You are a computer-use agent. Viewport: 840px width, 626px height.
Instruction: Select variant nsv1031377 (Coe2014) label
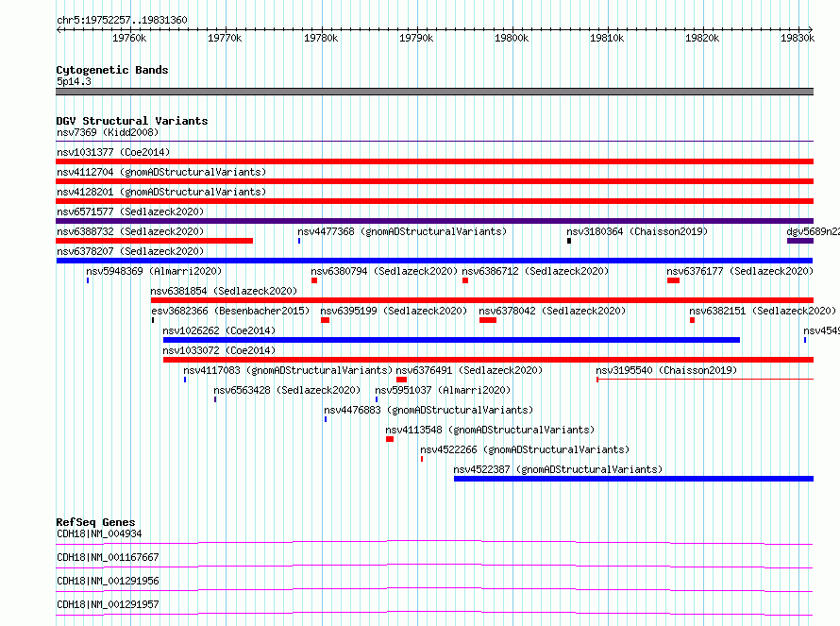coord(113,152)
